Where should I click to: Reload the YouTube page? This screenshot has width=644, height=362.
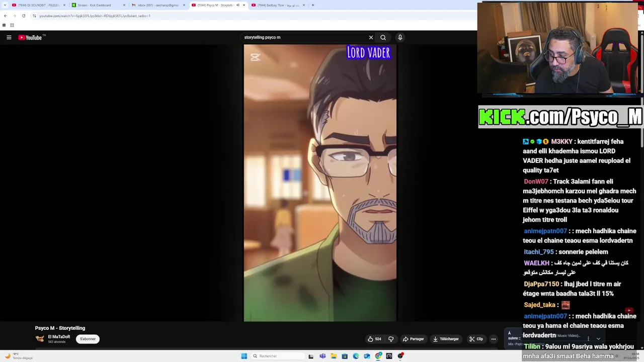click(23, 16)
